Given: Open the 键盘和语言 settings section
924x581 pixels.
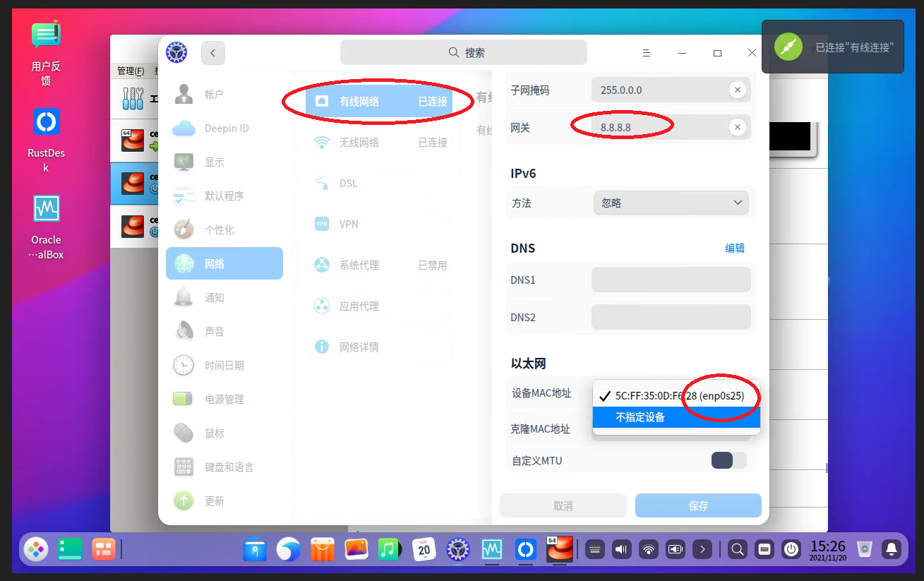Looking at the screenshot, I should point(224,467).
